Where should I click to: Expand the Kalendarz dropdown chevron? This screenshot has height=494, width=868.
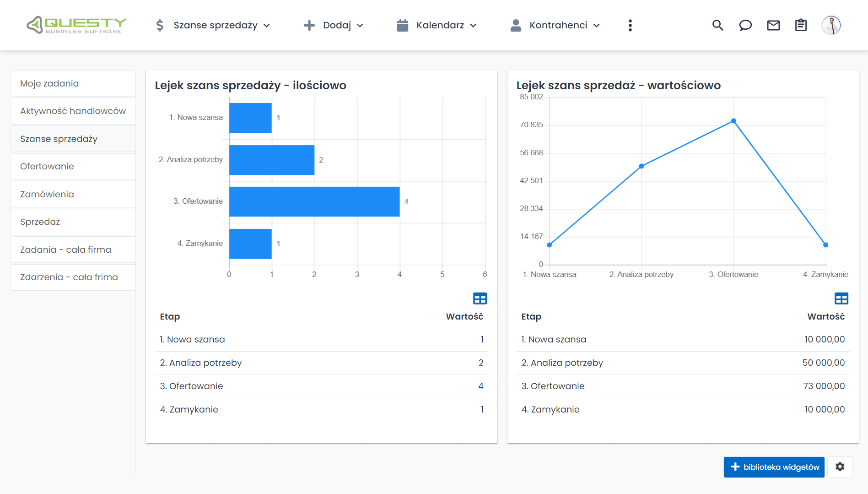click(473, 26)
